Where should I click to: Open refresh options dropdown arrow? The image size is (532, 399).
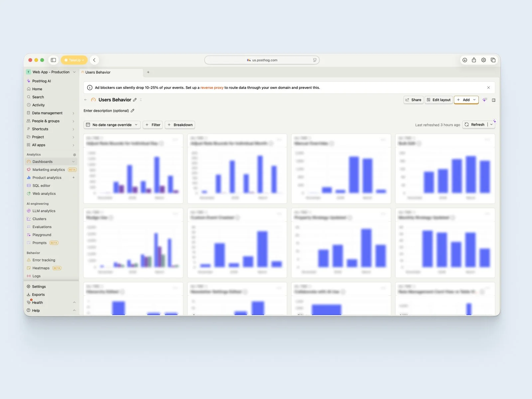point(491,125)
